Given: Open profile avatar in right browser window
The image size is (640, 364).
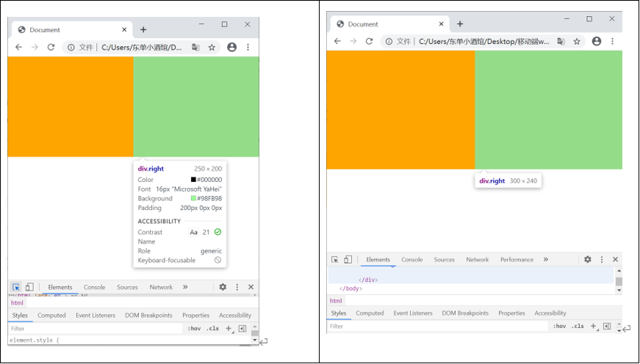Looking at the screenshot, I should click(x=597, y=41).
